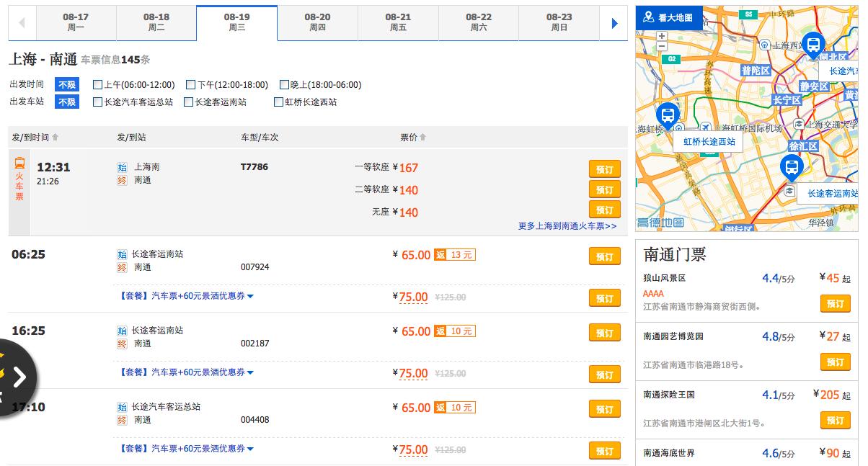Expand the floating side panel arrow
Viewport: 868px width, 466px height.
click(x=19, y=376)
